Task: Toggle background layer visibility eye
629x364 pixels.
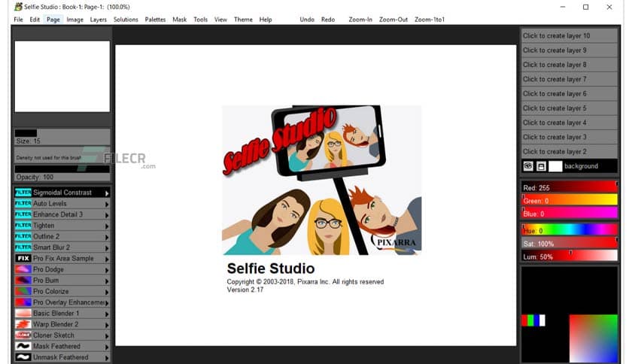Action: (x=528, y=166)
